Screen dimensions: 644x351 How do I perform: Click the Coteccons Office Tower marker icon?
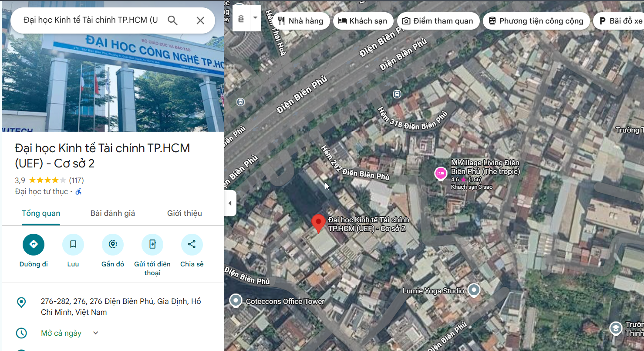236,301
